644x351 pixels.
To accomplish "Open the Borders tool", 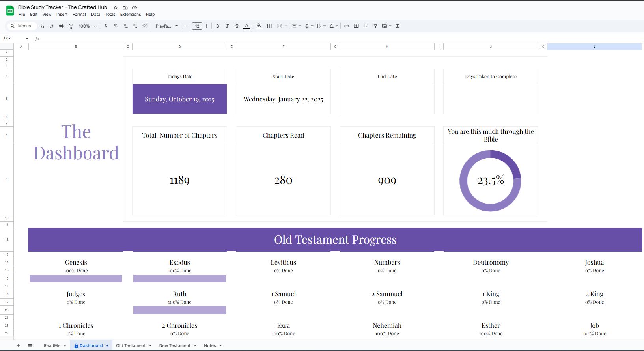I will [269, 26].
